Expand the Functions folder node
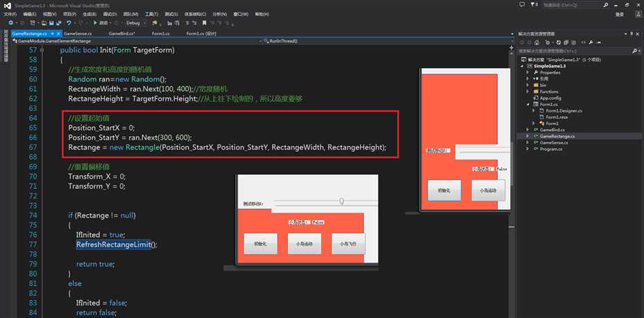The width and height of the screenshot is (644, 318). tap(528, 92)
